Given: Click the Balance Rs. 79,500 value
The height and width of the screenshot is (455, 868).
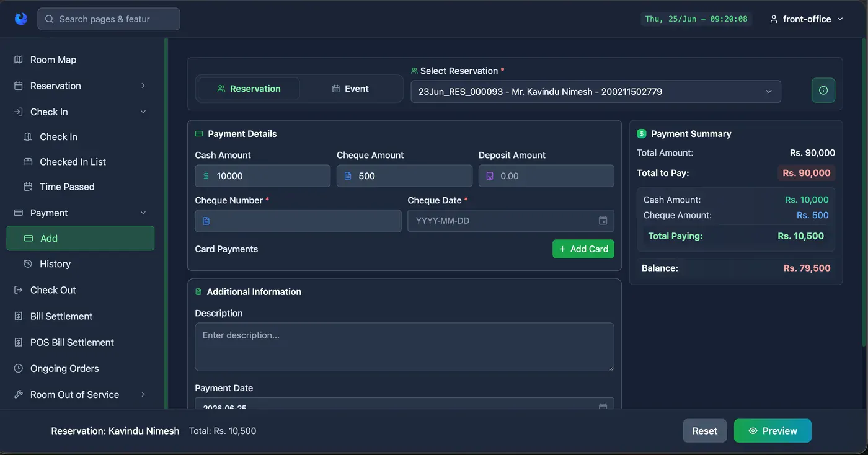Looking at the screenshot, I should coord(807,268).
